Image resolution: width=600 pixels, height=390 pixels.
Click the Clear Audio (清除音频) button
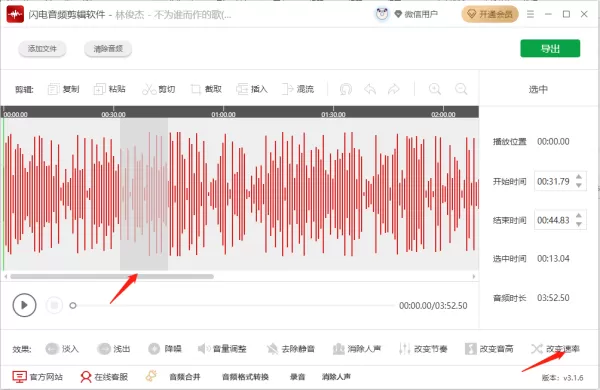coord(108,49)
